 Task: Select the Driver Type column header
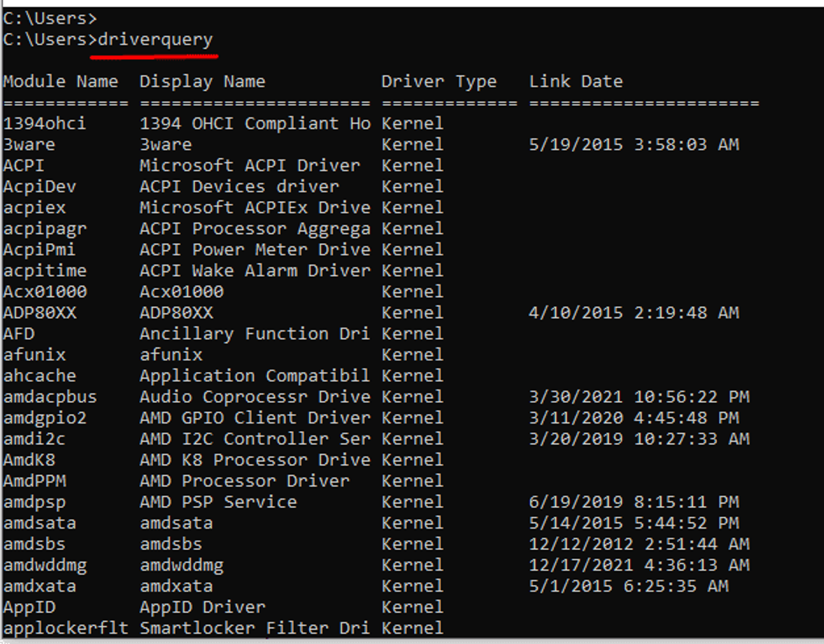(x=439, y=82)
